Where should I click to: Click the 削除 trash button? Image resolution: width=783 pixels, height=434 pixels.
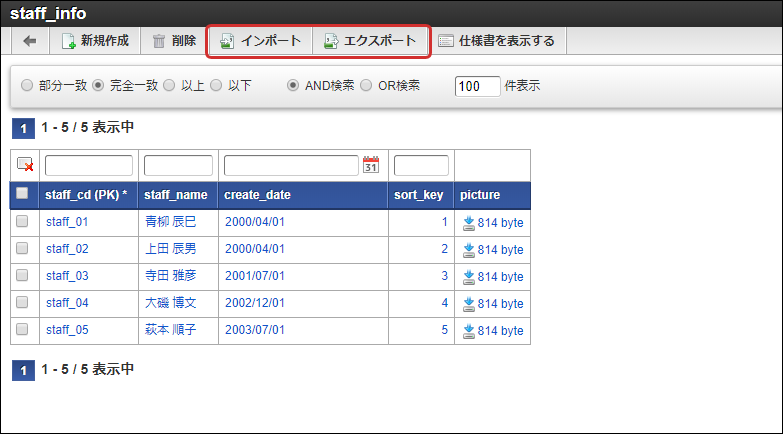(174, 41)
